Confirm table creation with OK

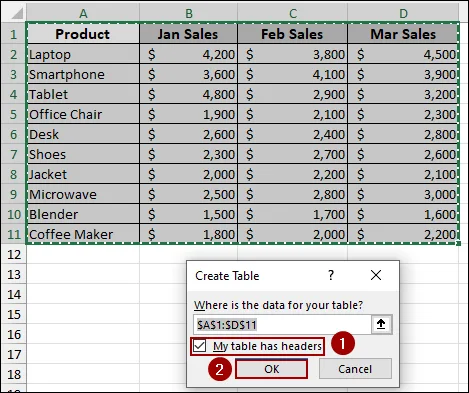[271, 369]
